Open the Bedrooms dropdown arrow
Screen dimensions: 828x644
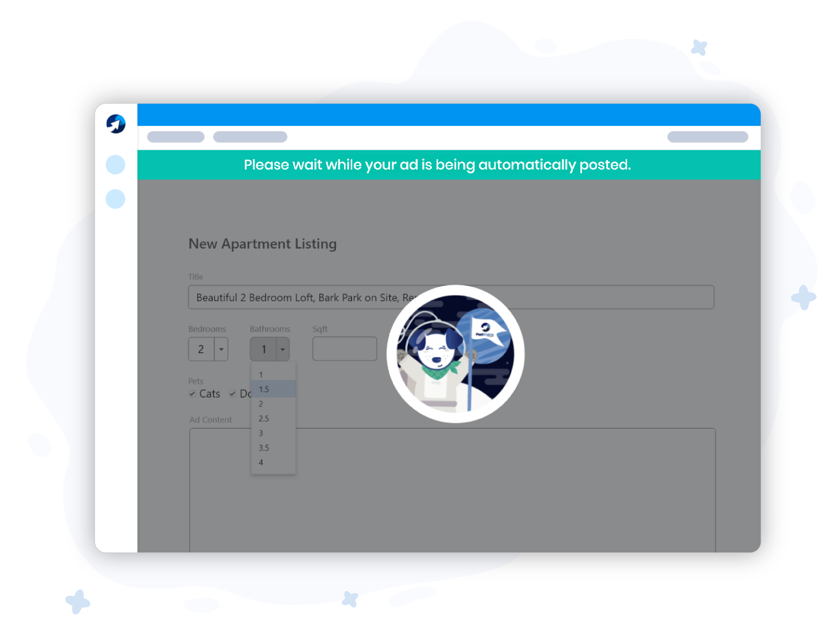[221, 349]
